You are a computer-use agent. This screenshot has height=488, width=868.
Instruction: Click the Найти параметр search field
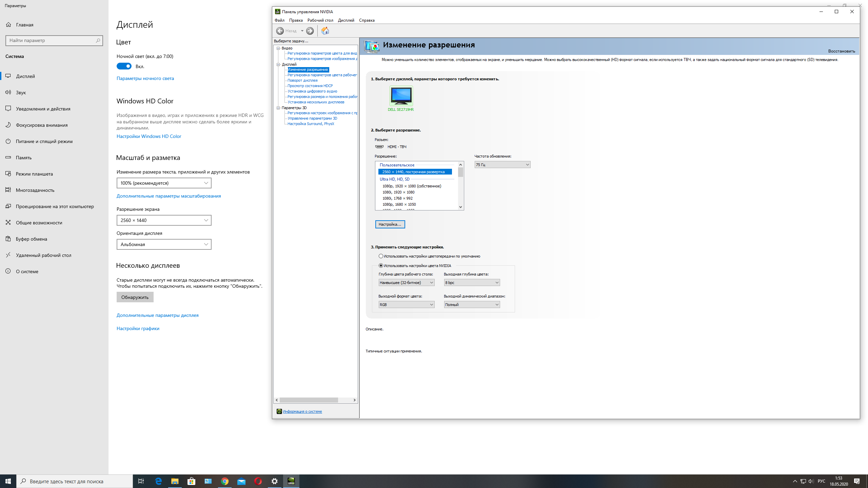tap(54, 40)
